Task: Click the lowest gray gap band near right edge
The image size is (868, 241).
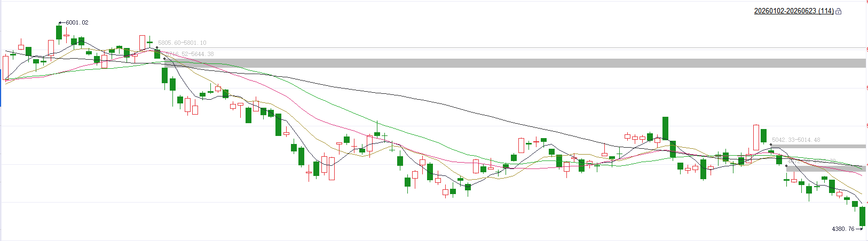Action: point(826,168)
